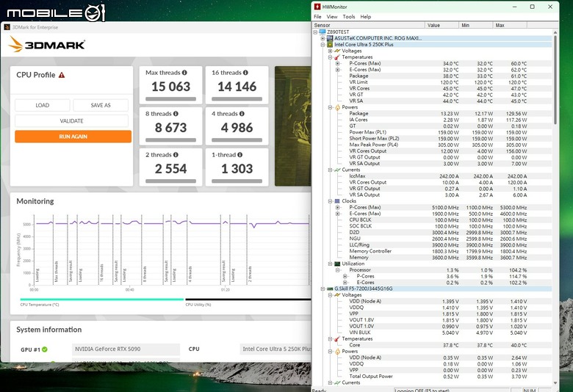The width and height of the screenshot is (573, 392).
Task: Open the View menu in HWMonitor
Action: (x=332, y=16)
